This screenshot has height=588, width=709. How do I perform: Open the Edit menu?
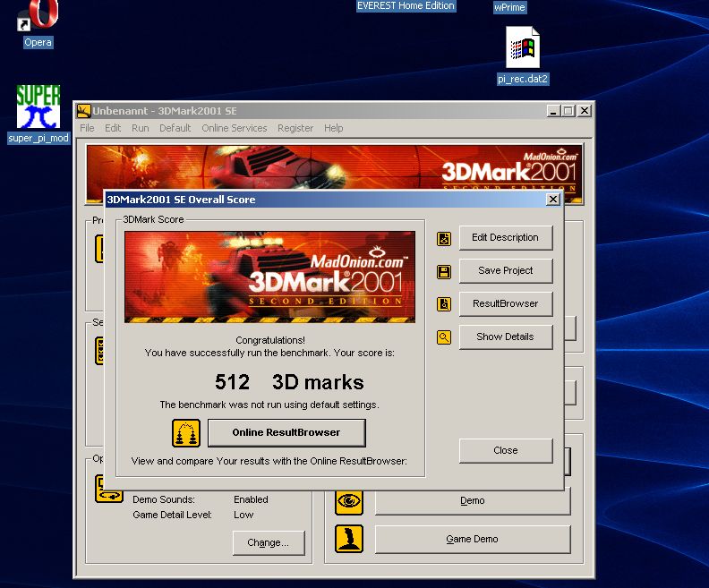[113, 128]
